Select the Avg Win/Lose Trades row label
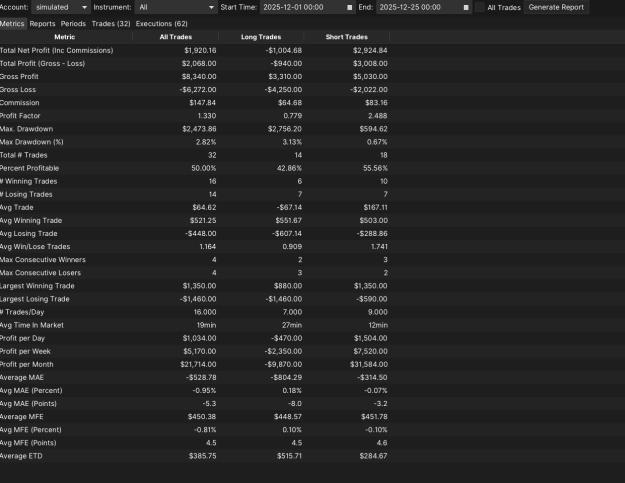This screenshot has width=625, height=483. [x=35, y=247]
